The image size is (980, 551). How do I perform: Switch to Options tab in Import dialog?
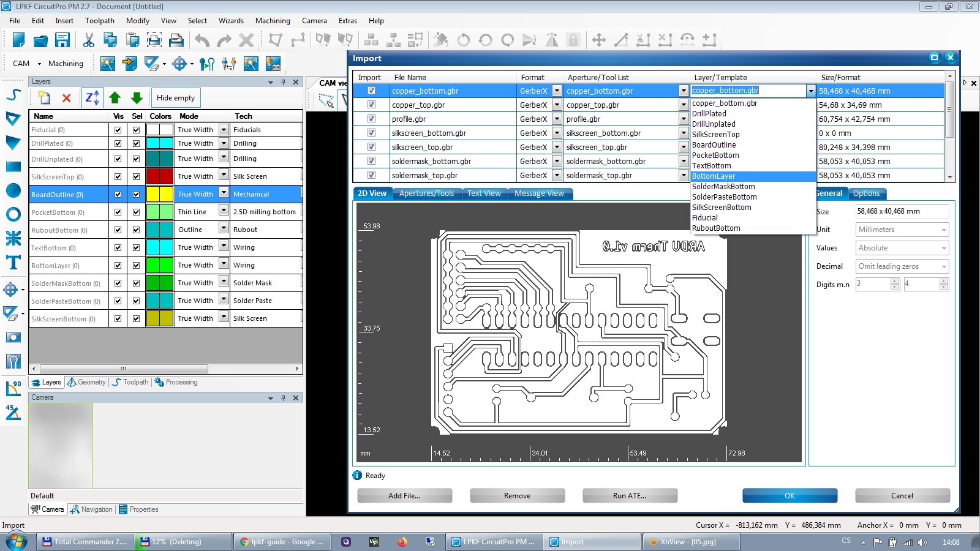[x=866, y=193]
